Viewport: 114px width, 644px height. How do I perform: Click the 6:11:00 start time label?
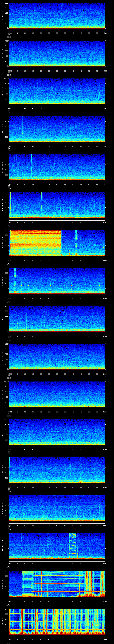(9, 298)
